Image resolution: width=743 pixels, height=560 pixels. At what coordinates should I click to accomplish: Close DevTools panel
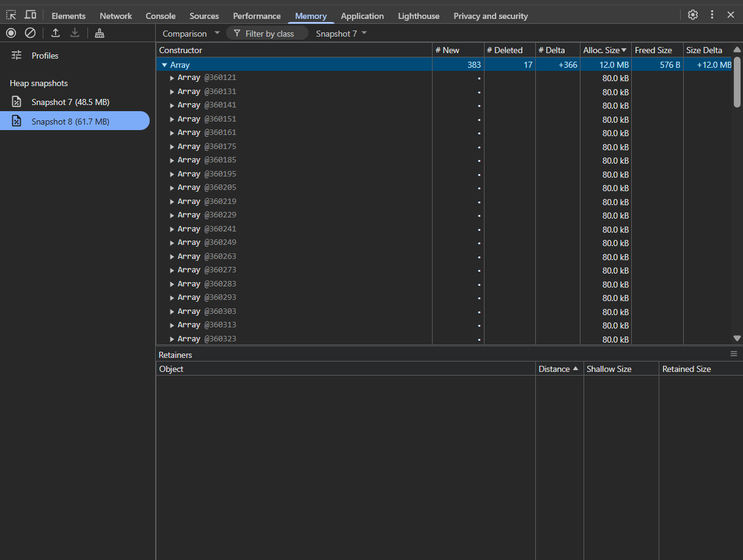[731, 15]
